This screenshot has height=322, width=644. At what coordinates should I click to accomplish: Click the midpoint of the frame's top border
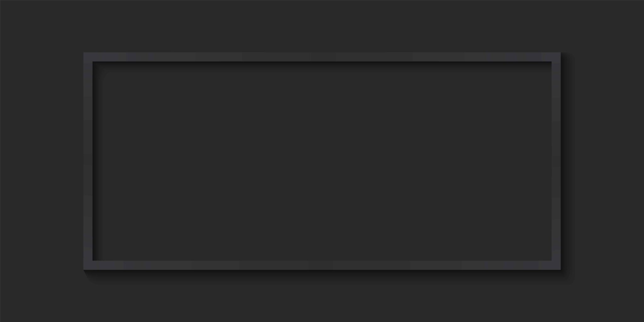pos(322,57)
